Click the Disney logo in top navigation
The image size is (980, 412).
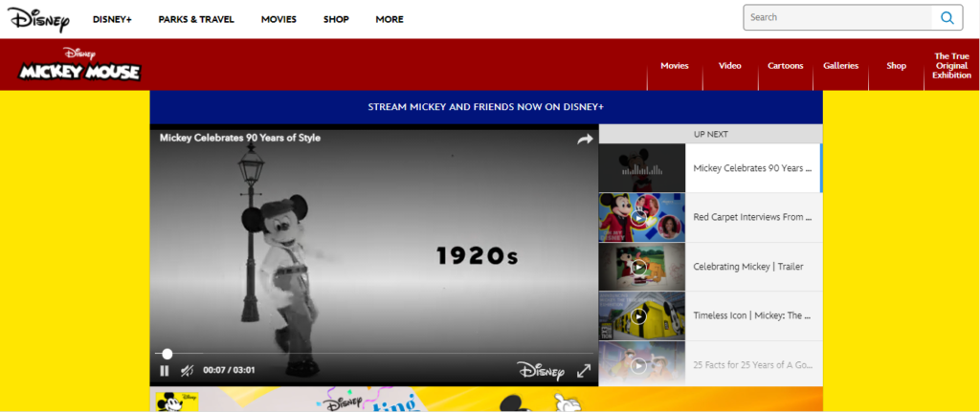[38, 19]
